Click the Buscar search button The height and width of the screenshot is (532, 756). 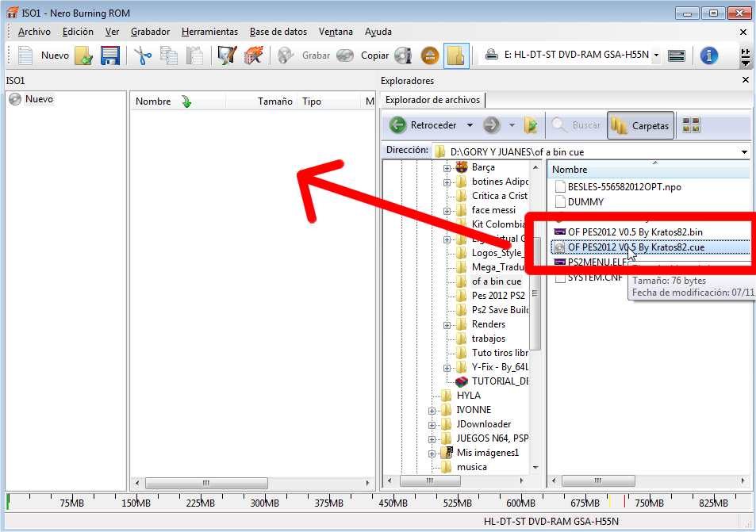pos(577,125)
